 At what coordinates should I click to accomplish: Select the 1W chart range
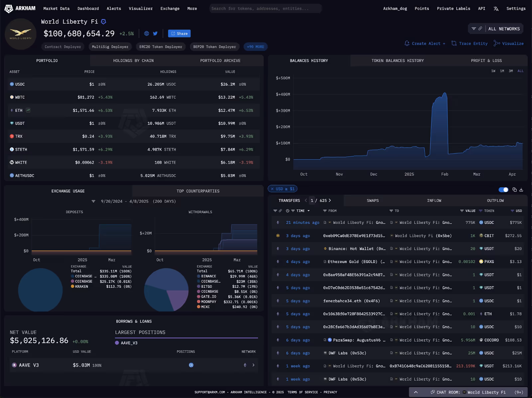(493, 71)
